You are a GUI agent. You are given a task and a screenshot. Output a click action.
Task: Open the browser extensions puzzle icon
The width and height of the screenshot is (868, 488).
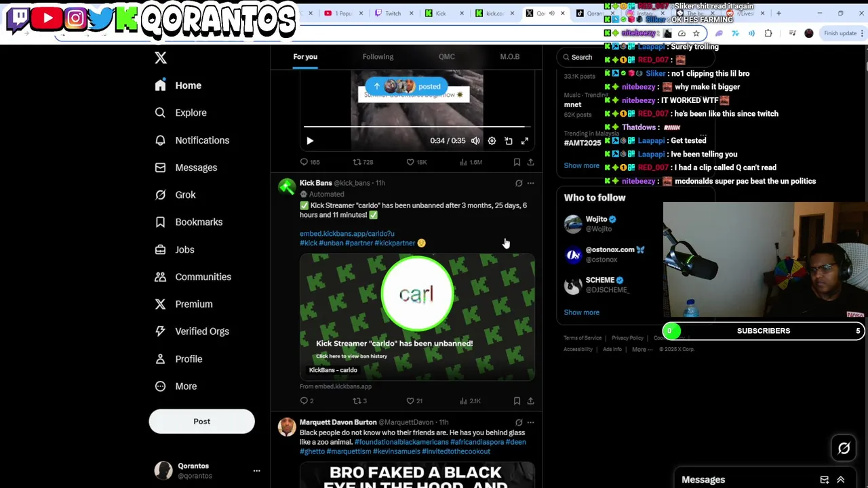point(768,33)
